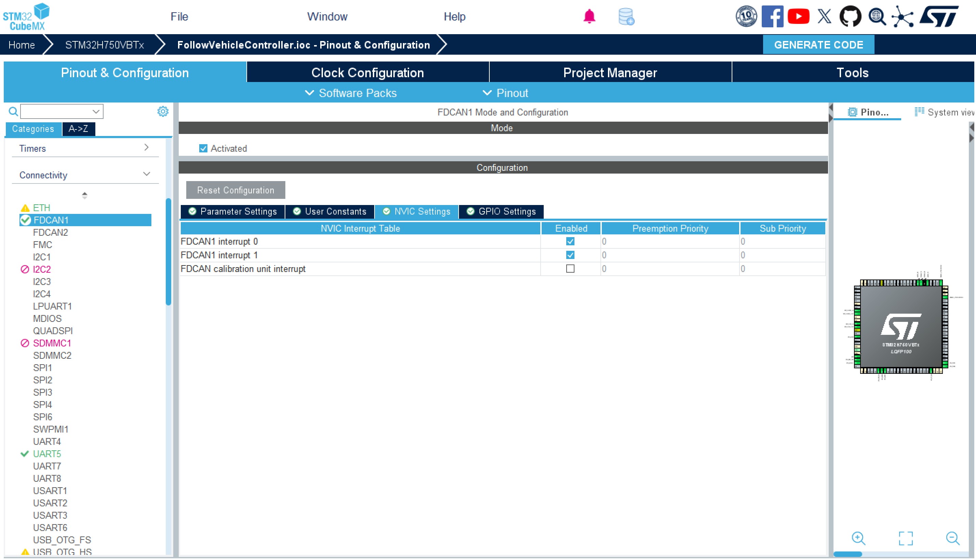Open the Help menu
This screenshot has height=560, width=976.
point(454,16)
